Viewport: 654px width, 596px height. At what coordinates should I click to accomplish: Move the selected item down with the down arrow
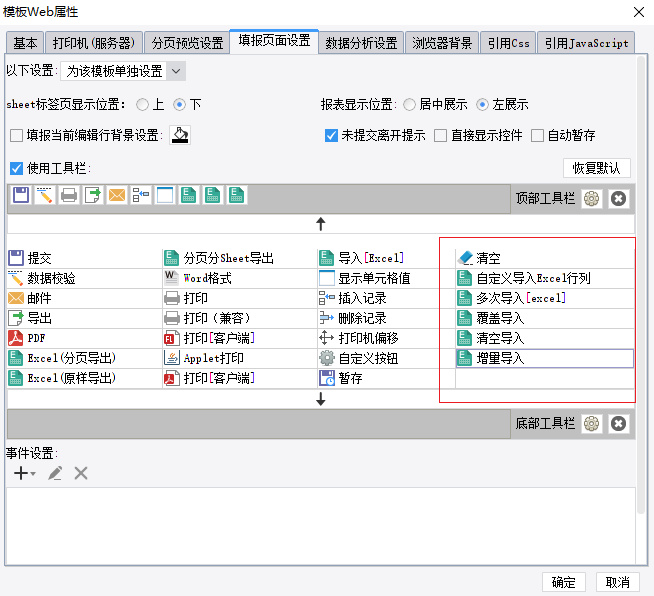[x=320, y=399]
